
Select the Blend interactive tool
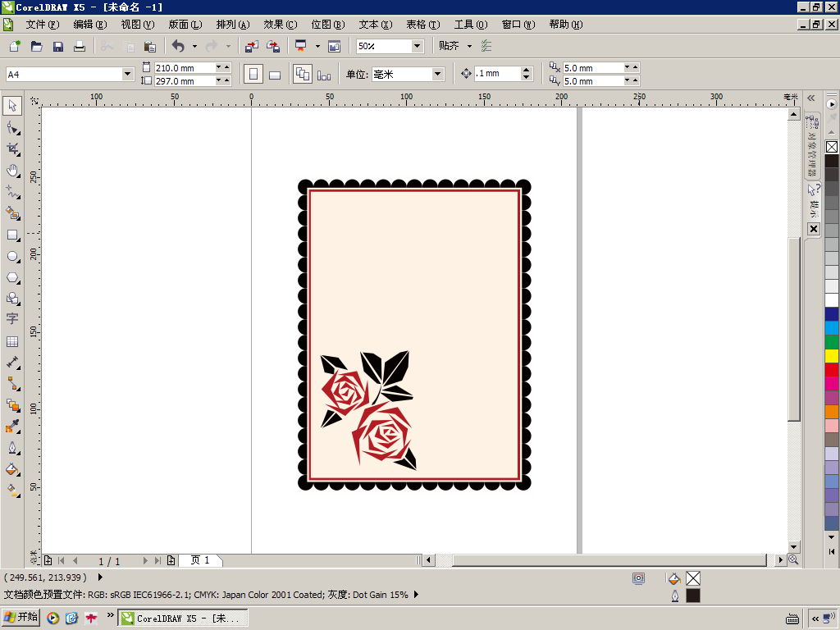pos(12,405)
